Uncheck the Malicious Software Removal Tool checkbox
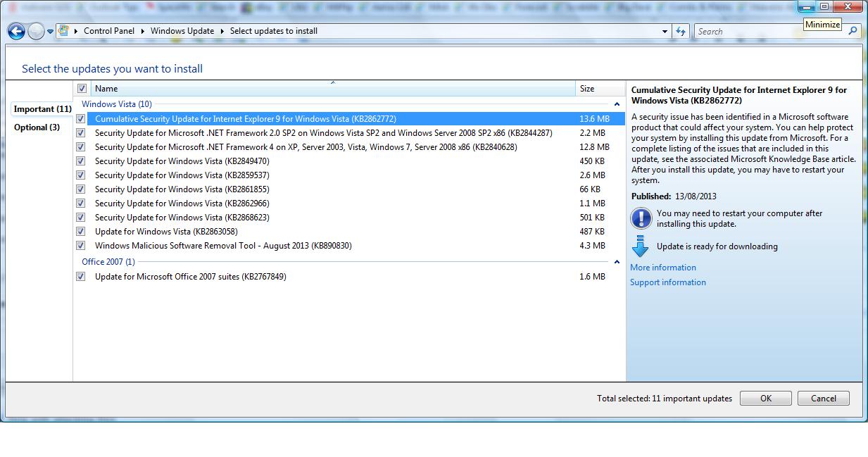The width and height of the screenshot is (868, 457). coord(80,246)
